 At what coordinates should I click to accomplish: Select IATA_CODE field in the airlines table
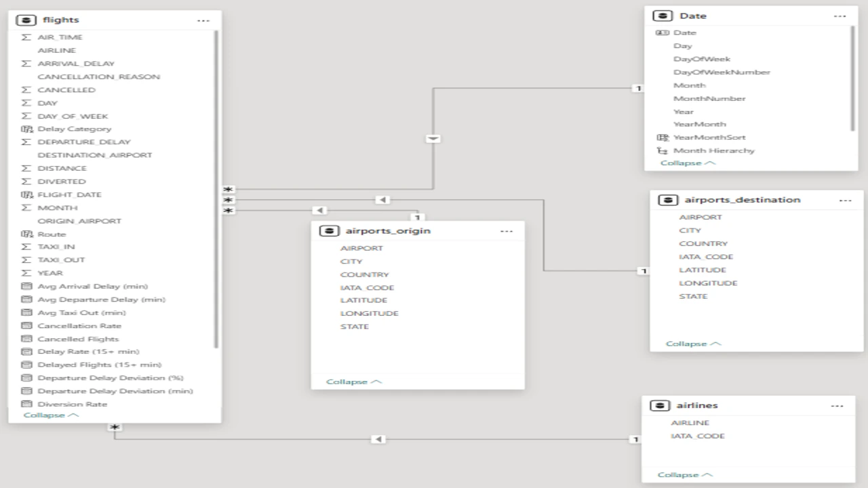coord(698,436)
